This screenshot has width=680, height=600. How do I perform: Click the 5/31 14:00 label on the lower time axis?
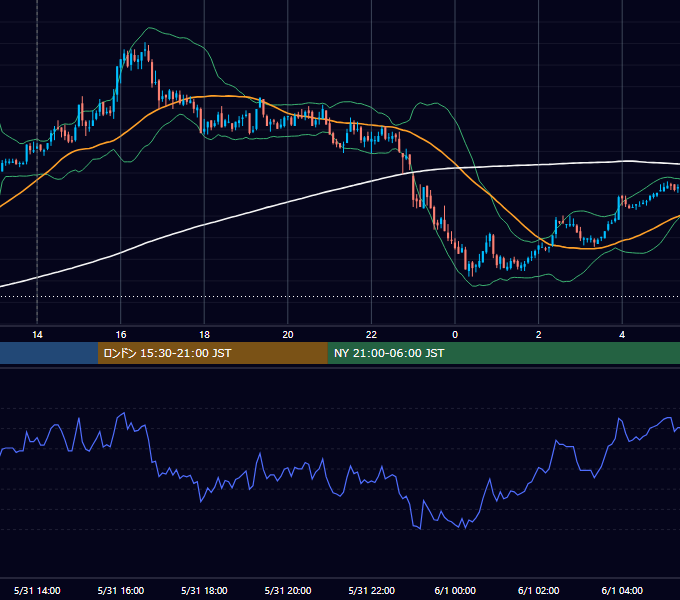click(x=37, y=590)
